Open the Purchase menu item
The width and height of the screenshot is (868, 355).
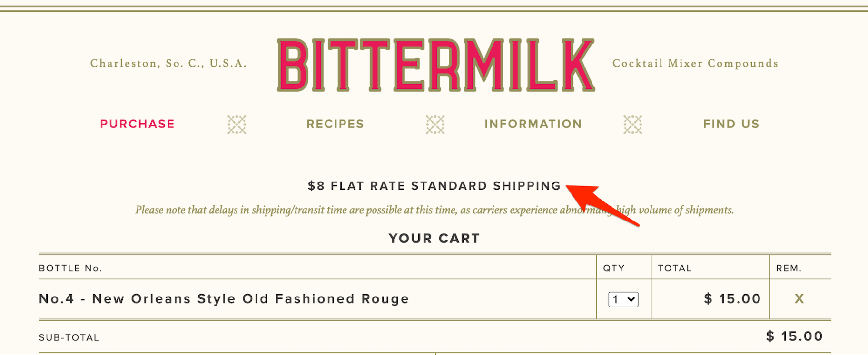coord(137,124)
